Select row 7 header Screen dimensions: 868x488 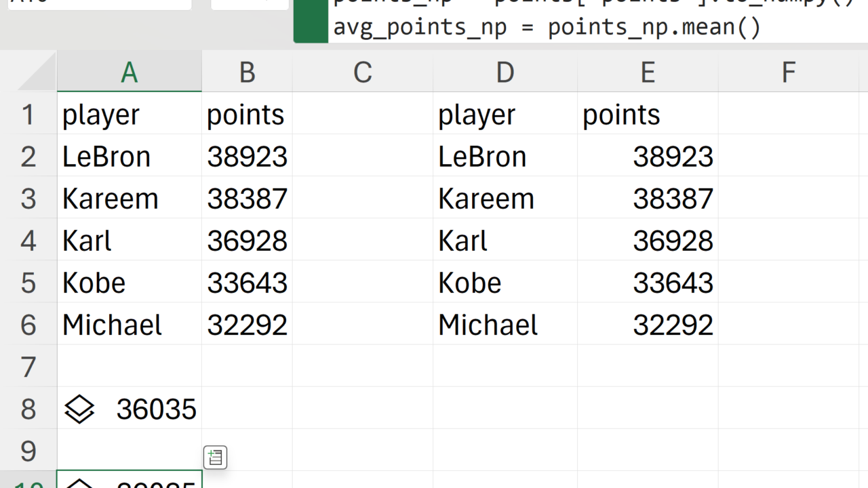pyautogui.click(x=28, y=367)
